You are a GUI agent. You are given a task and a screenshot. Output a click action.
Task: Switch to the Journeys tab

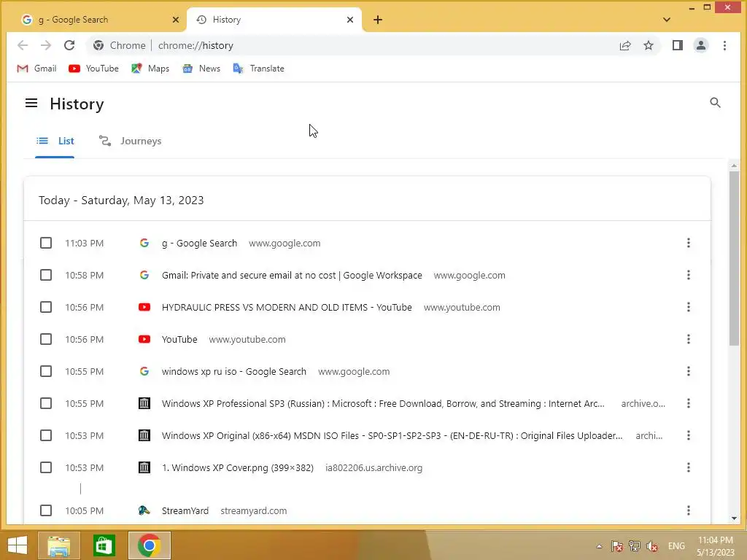[x=130, y=141]
